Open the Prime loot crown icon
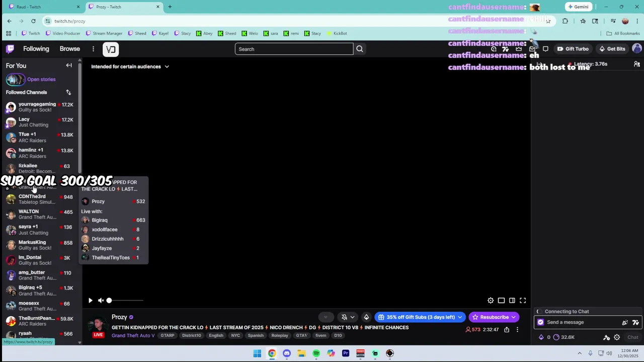The image size is (644, 362). 519,49
